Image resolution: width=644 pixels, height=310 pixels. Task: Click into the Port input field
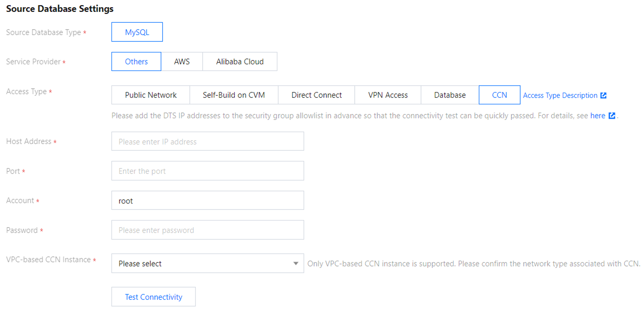tap(207, 171)
